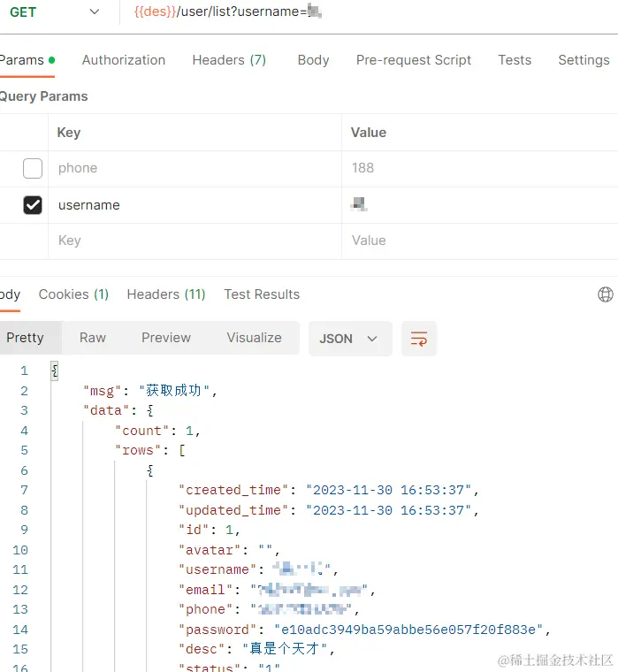This screenshot has height=672, width=618.
Task: Click the "updated_time" key on line 8
Action: (233, 510)
